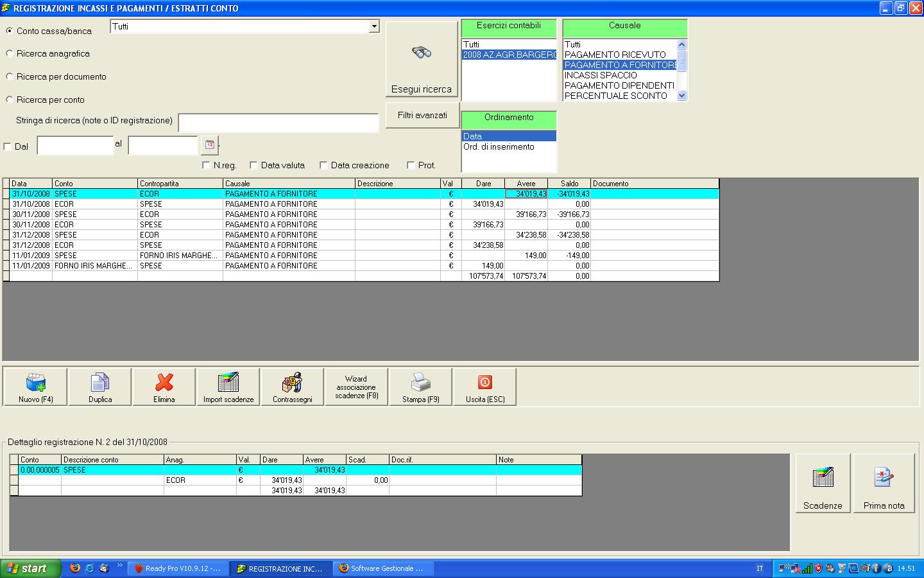Image resolution: width=924 pixels, height=578 pixels.
Task: Choose Data in Ordinamento list
Action: coord(509,136)
